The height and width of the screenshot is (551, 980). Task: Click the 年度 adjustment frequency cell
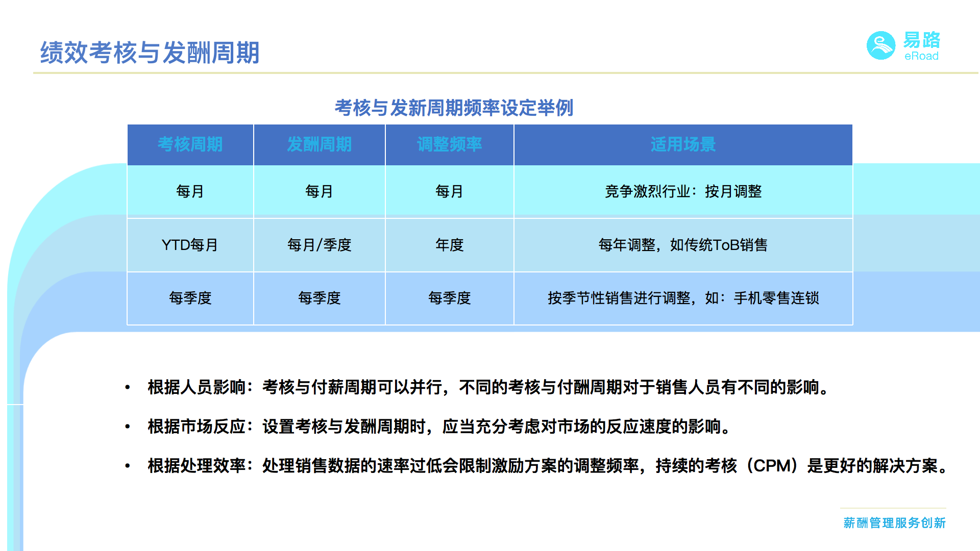[449, 245]
